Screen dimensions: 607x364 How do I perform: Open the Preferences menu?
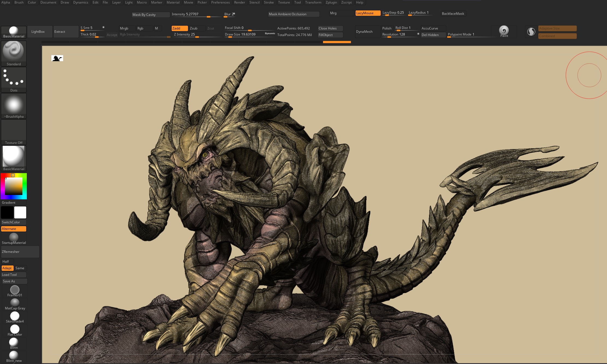click(220, 2)
